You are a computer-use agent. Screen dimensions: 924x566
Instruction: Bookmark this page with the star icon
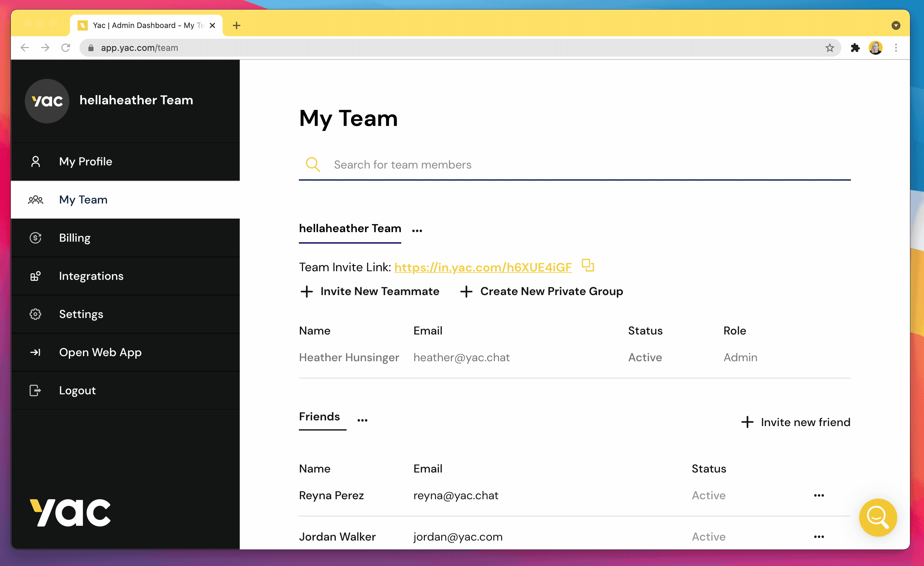tap(830, 48)
